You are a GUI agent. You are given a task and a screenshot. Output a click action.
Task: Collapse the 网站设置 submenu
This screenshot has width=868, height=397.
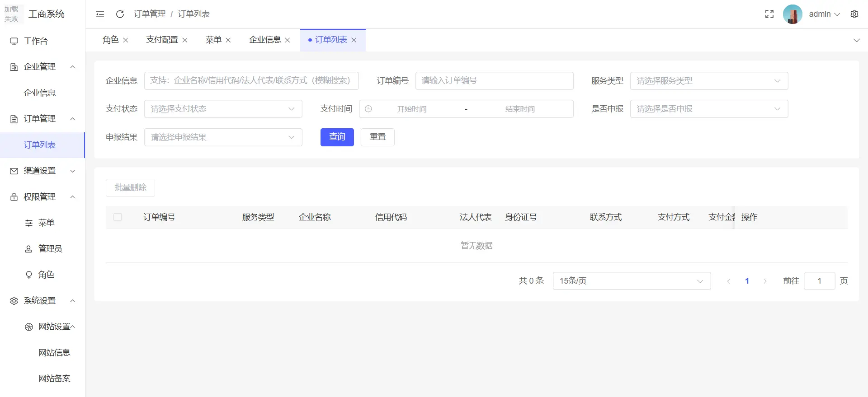(x=42, y=327)
